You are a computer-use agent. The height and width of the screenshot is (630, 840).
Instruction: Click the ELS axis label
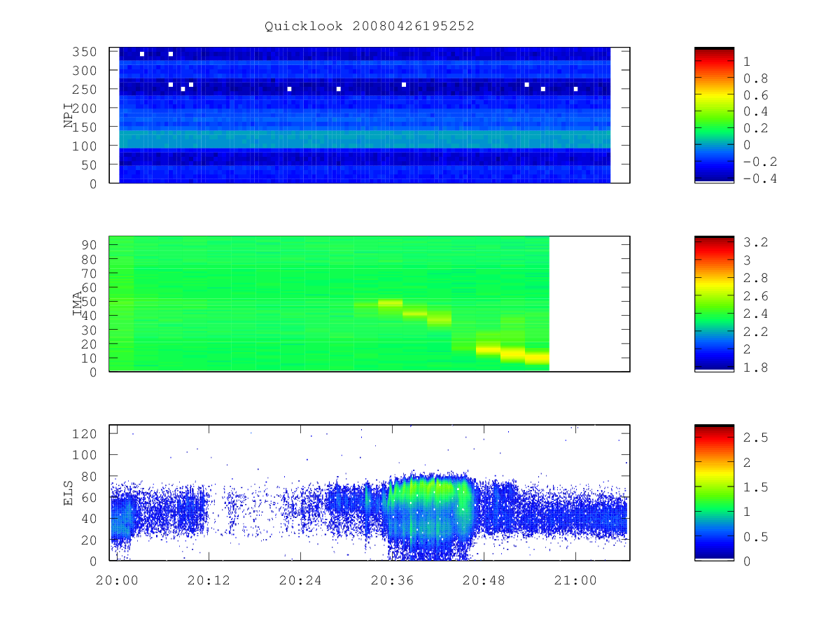point(69,493)
